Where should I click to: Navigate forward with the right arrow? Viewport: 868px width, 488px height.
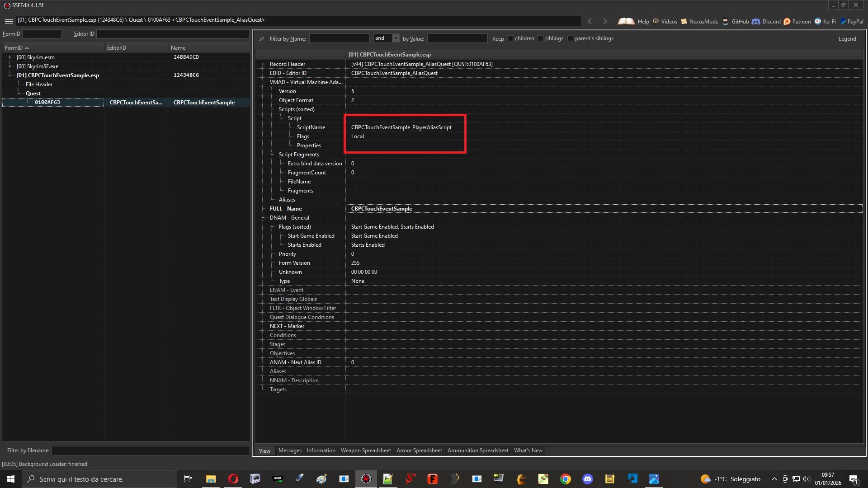point(605,21)
